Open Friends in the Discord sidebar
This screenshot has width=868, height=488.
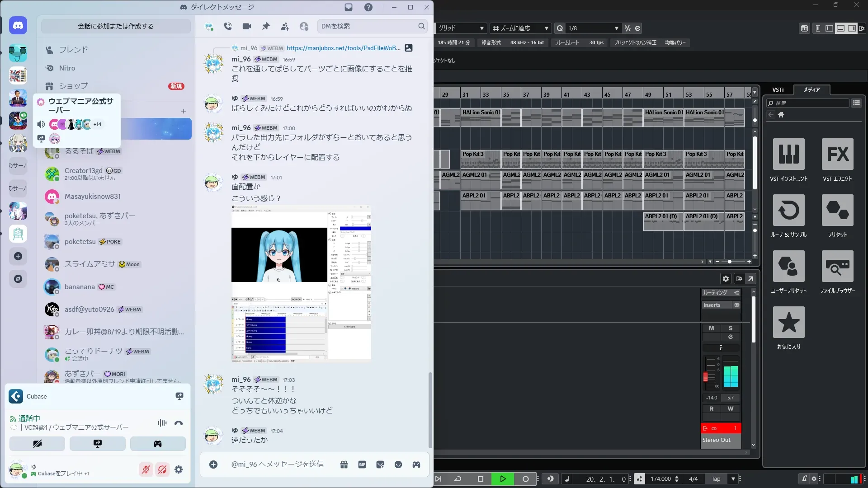click(x=73, y=50)
